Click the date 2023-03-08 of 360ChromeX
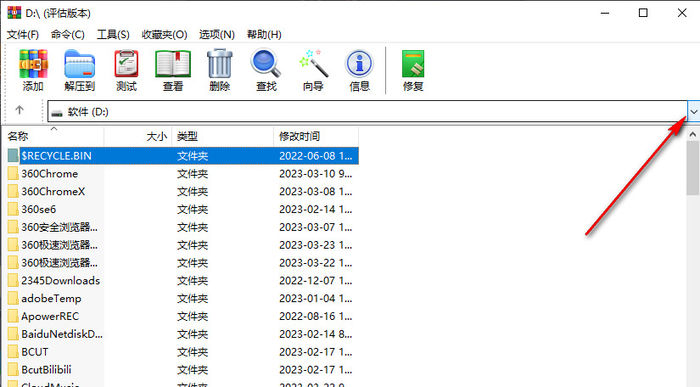Viewport: 700px width, 387px height. tap(316, 191)
